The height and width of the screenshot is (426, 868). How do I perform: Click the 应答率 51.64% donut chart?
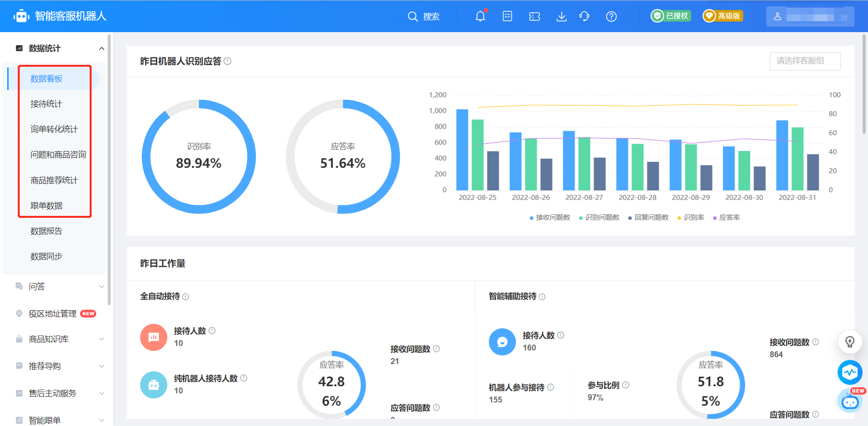point(343,156)
